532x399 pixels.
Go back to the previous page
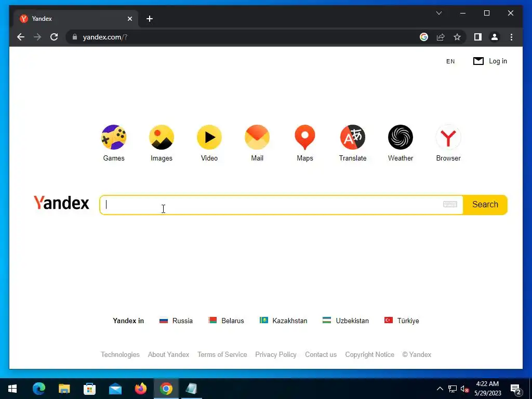[21, 37]
